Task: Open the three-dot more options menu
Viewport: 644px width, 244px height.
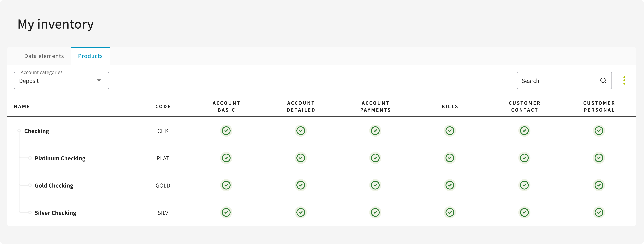Action: [x=624, y=81]
